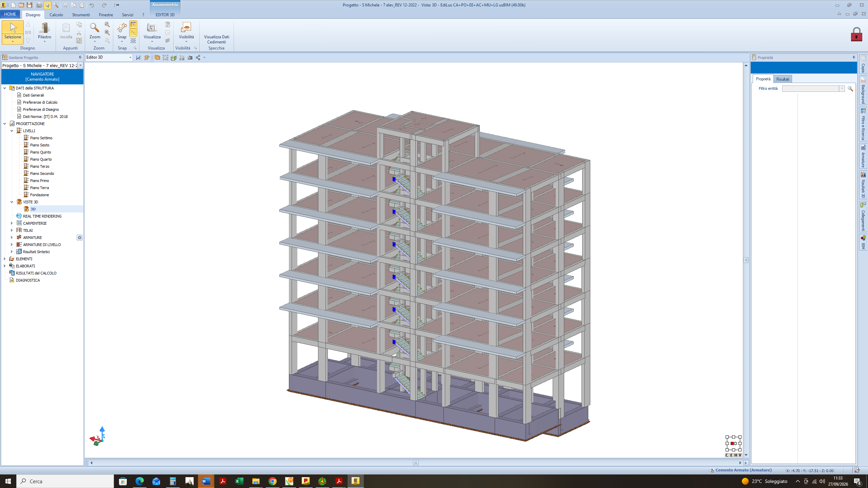Expand the CARPENTERIE tree node
868x488 pixels.
[x=12, y=223]
